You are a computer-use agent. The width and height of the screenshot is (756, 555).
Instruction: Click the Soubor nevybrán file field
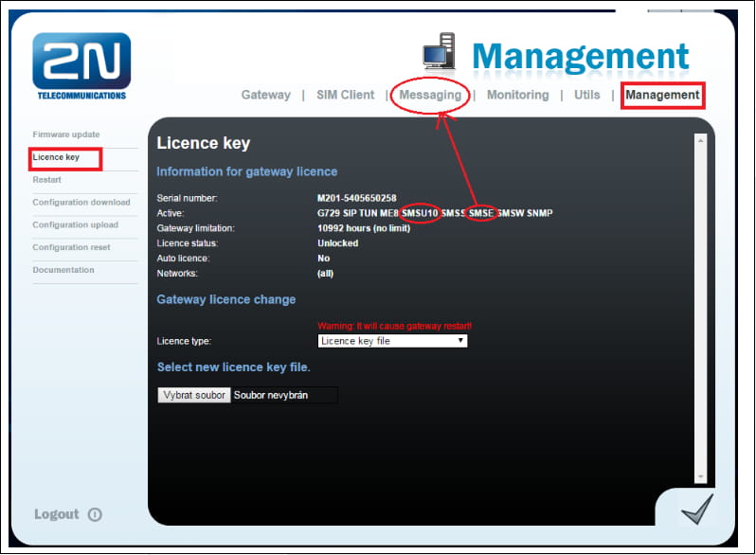(x=284, y=395)
